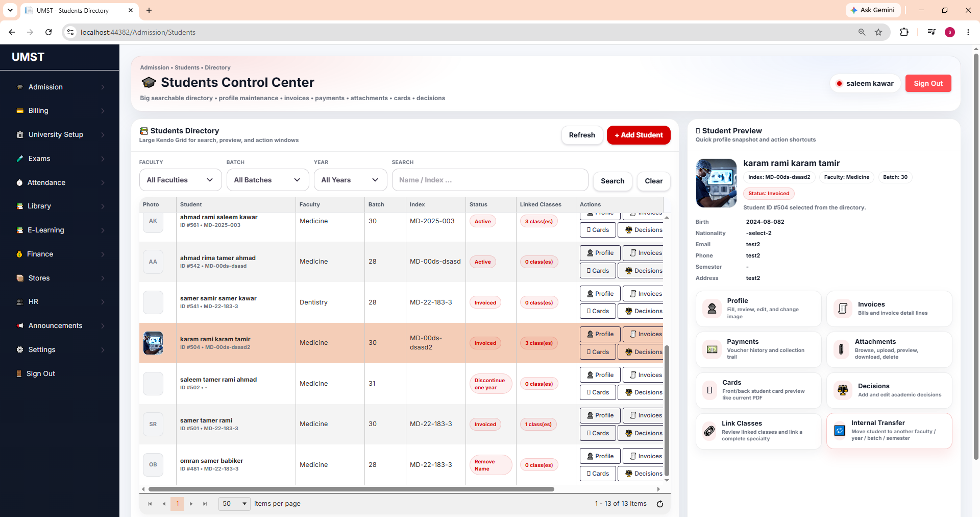The image size is (980, 517).
Task: Open the Link Classes icon tile
Action: [709, 431]
